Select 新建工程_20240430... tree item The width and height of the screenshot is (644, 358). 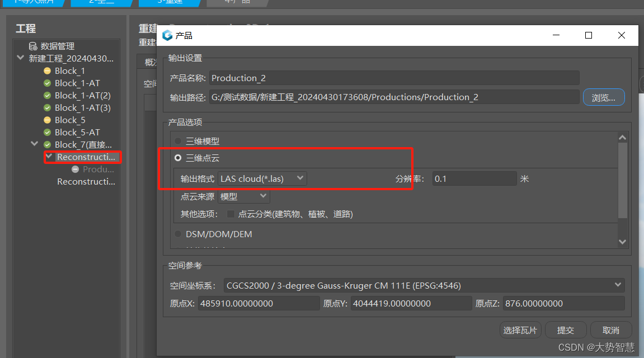click(71, 58)
